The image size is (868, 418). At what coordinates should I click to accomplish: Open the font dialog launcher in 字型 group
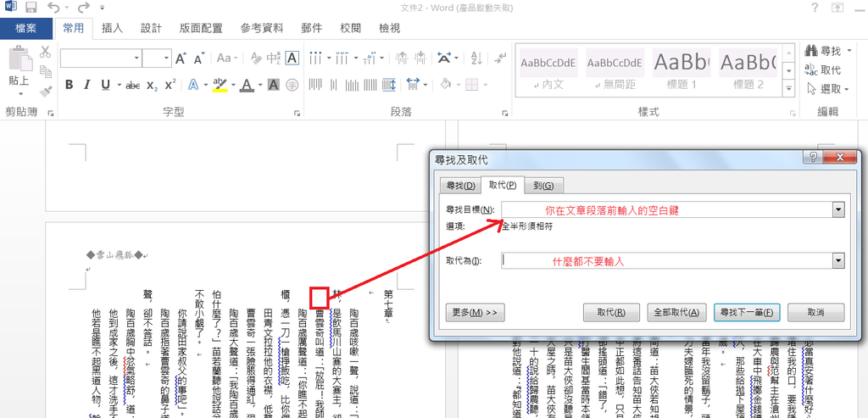(x=298, y=113)
